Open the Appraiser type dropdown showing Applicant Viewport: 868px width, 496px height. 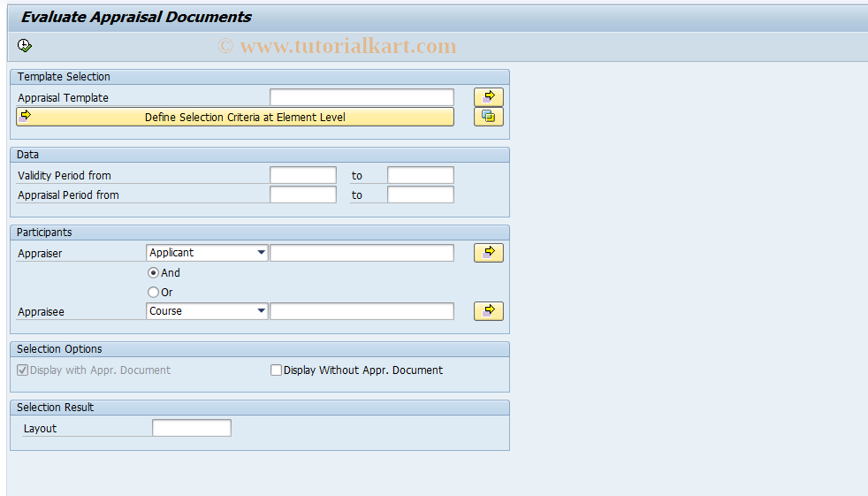point(207,253)
